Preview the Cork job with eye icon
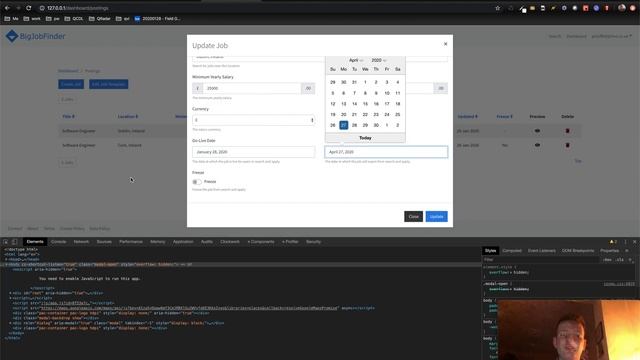Viewport: 640px width, 360px height. tap(537, 145)
